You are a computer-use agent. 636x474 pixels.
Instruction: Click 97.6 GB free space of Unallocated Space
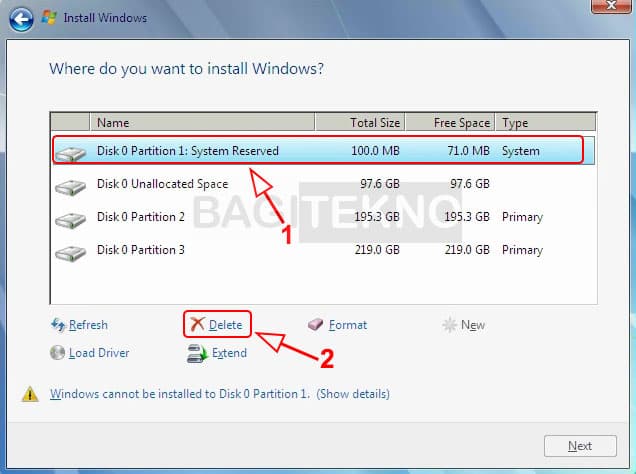click(x=470, y=184)
